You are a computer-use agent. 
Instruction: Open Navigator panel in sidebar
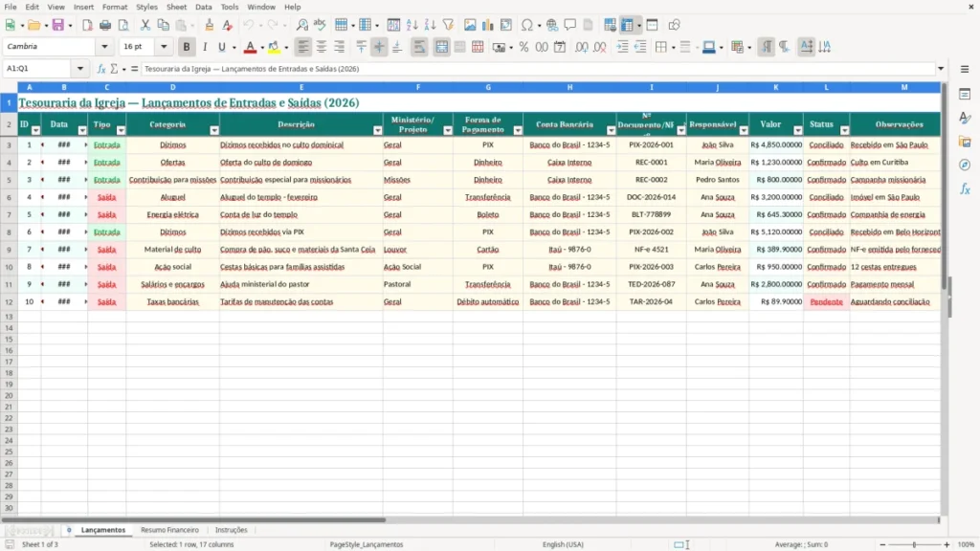(x=965, y=165)
